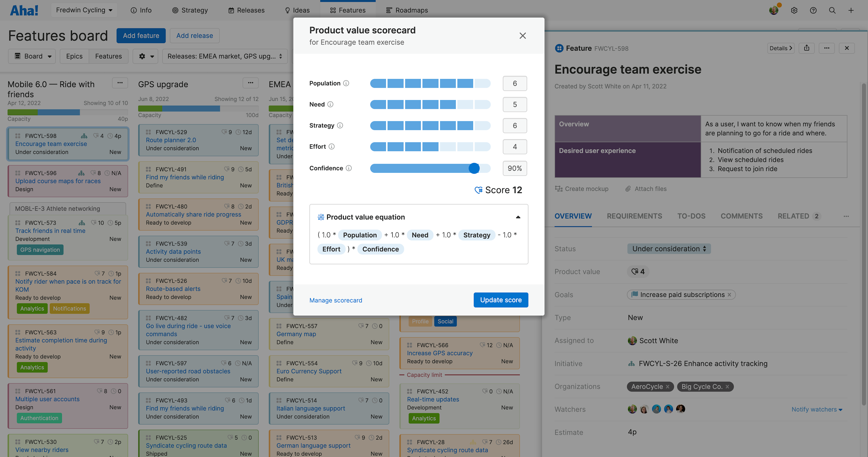868x457 pixels.
Task: Click the Confidence slider handle
Action: point(474,168)
